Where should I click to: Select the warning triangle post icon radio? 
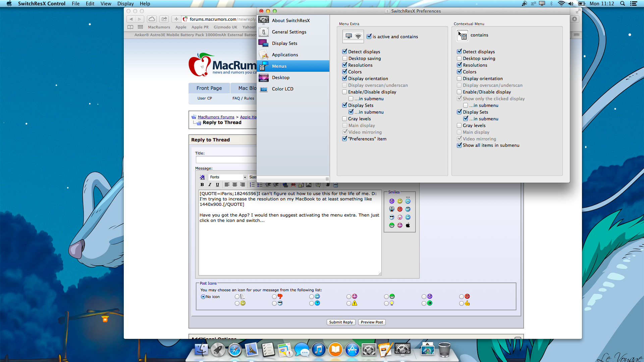pos(349,303)
